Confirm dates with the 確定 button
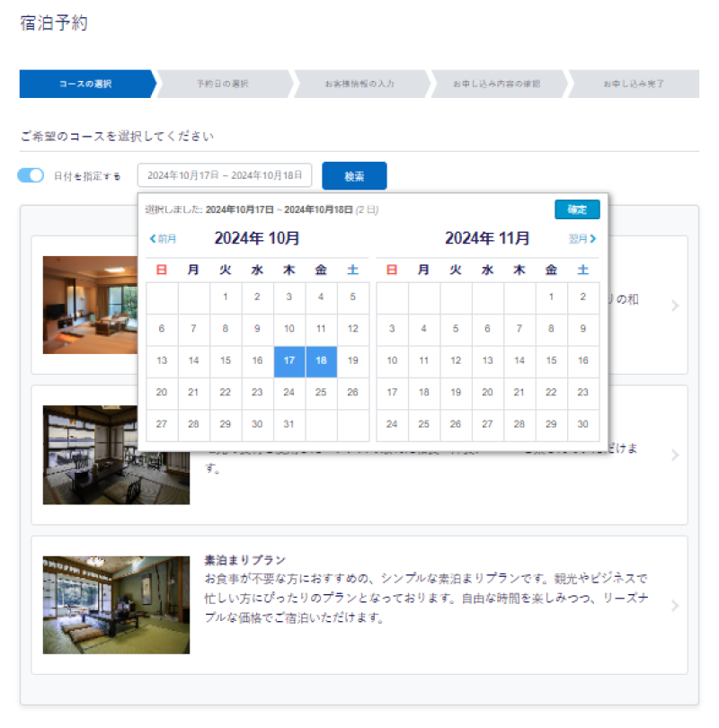 click(578, 209)
